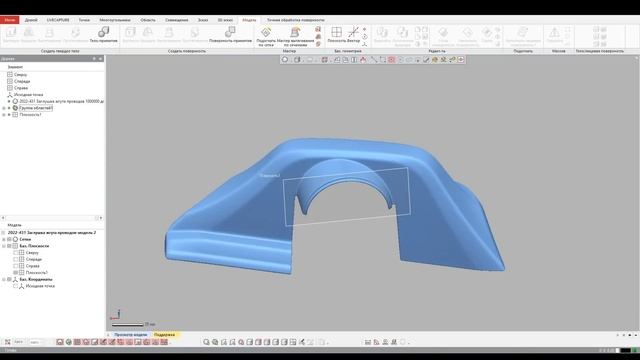The height and width of the screenshot is (360, 640).
Task: Open the red Меню button
Action: [x=9, y=20]
